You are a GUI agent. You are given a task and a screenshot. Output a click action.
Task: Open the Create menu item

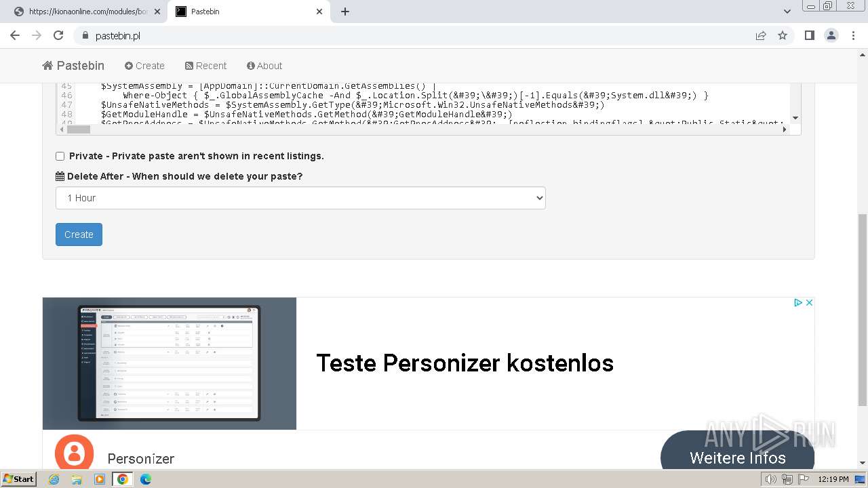[x=144, y=66]
